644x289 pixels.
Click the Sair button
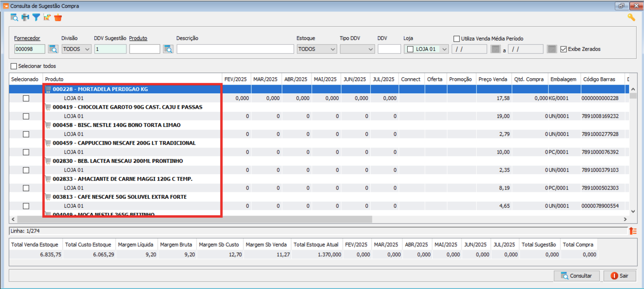tap(619, 276)
